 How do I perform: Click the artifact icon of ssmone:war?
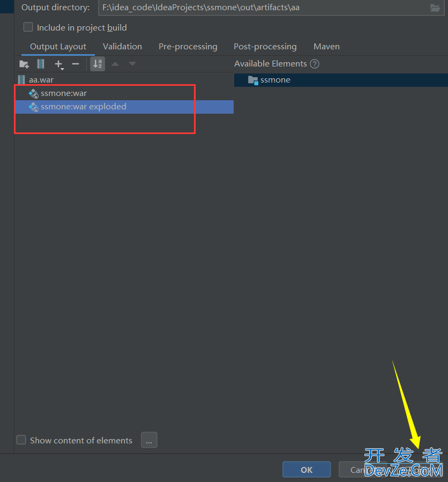click(x=33, y=93)
